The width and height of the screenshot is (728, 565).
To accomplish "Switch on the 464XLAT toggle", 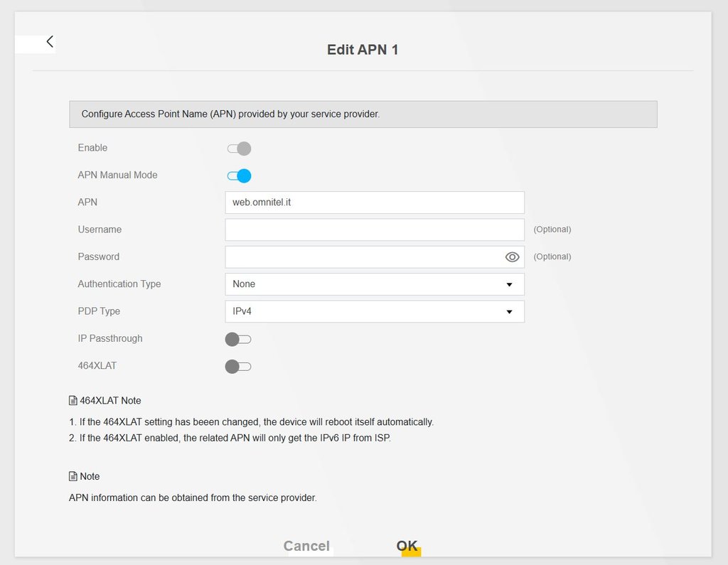I will [x=237, y=367].
